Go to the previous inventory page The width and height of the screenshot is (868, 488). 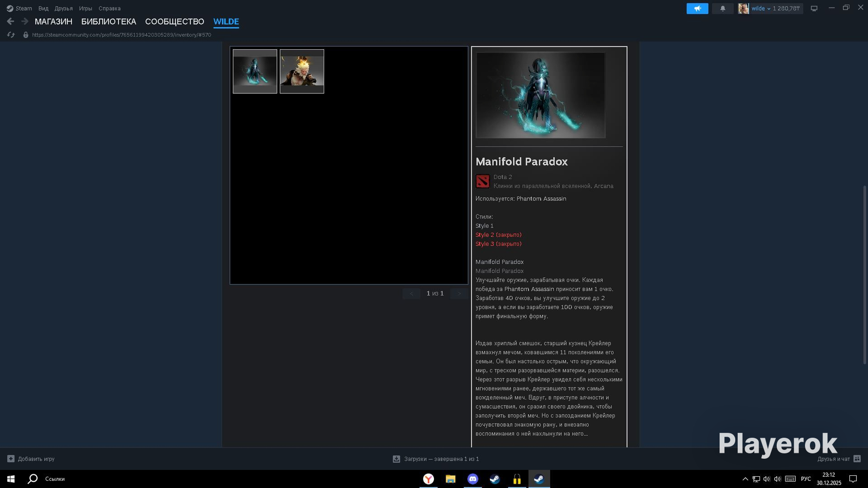pyautogui.click(x=412, y=293)
